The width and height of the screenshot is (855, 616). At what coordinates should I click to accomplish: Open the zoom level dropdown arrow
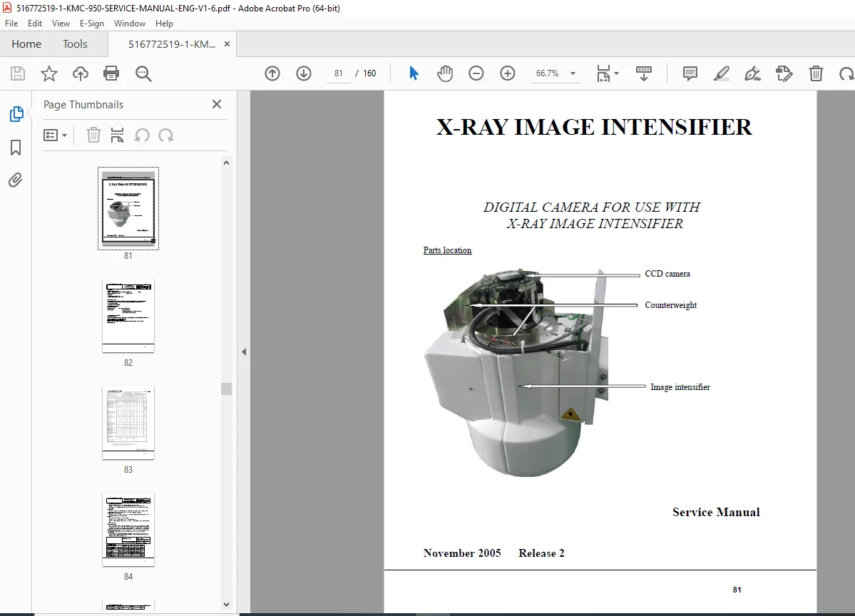pyautogui.click(x=573, y=73)
